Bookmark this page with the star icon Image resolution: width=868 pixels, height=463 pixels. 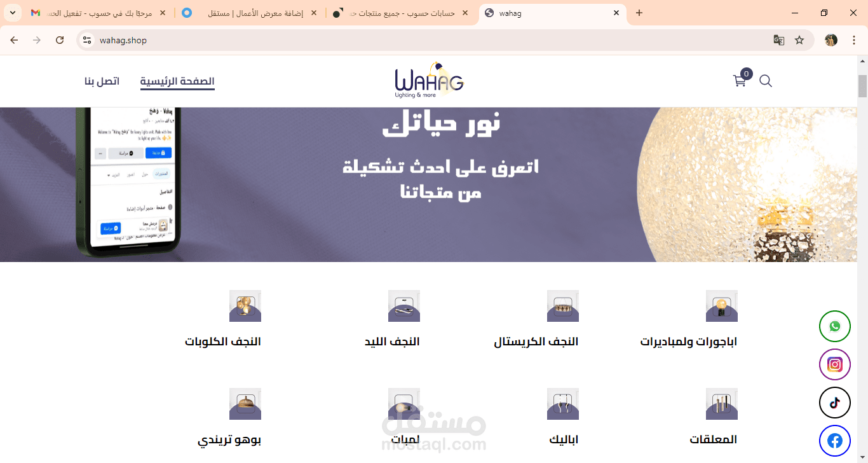point(799,40)
